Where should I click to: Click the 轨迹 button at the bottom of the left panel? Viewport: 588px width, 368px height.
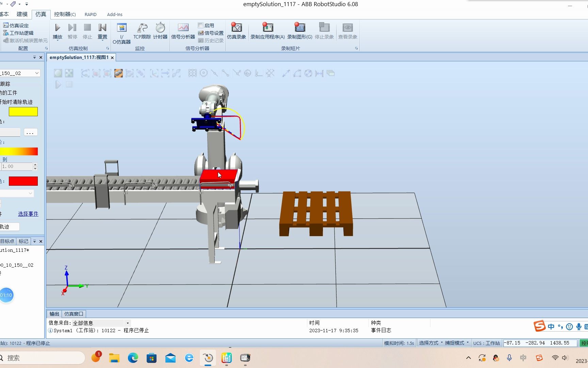tap(10, 227)
